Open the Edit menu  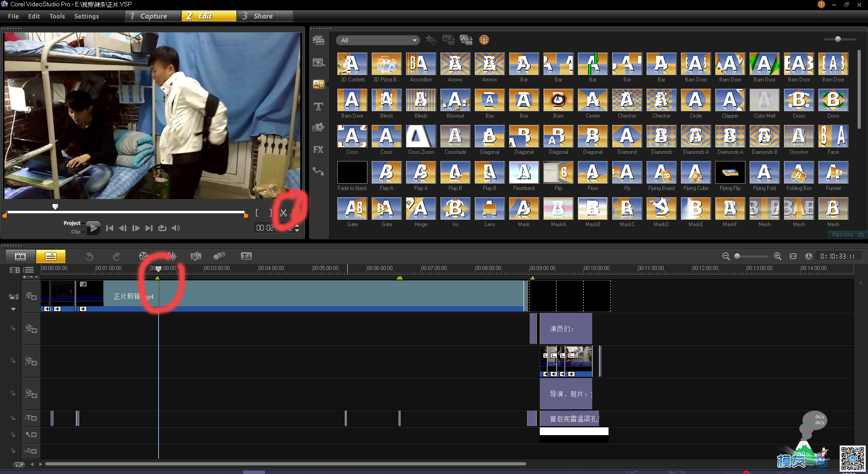[x=34, y=16]
